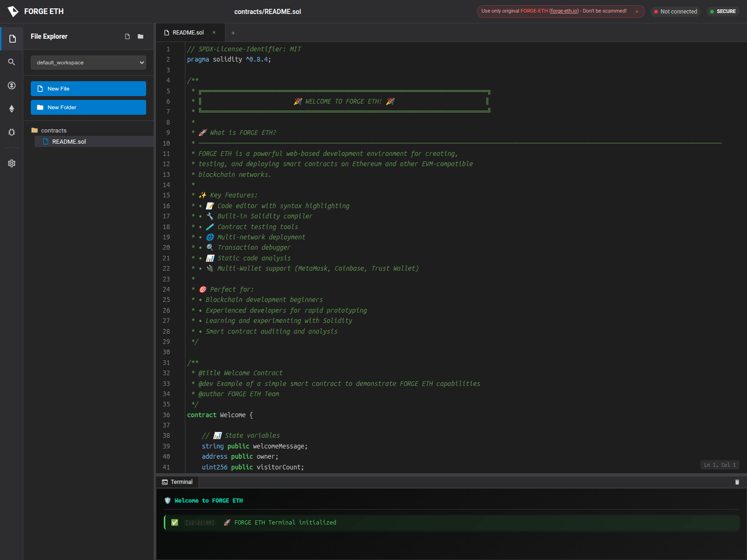Create a new folder via the explorer header icon

coord(140,36)
